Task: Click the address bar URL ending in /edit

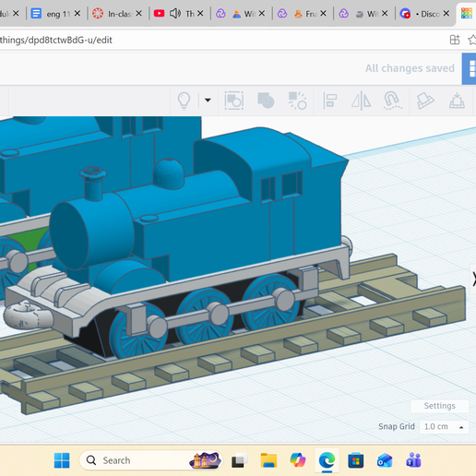Action: (56, 40)
